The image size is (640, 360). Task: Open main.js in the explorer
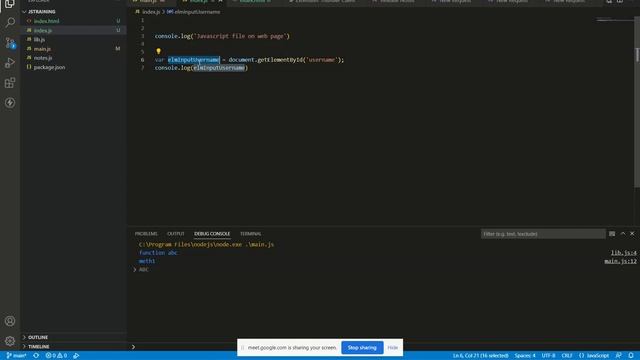(x=42, y=49)
